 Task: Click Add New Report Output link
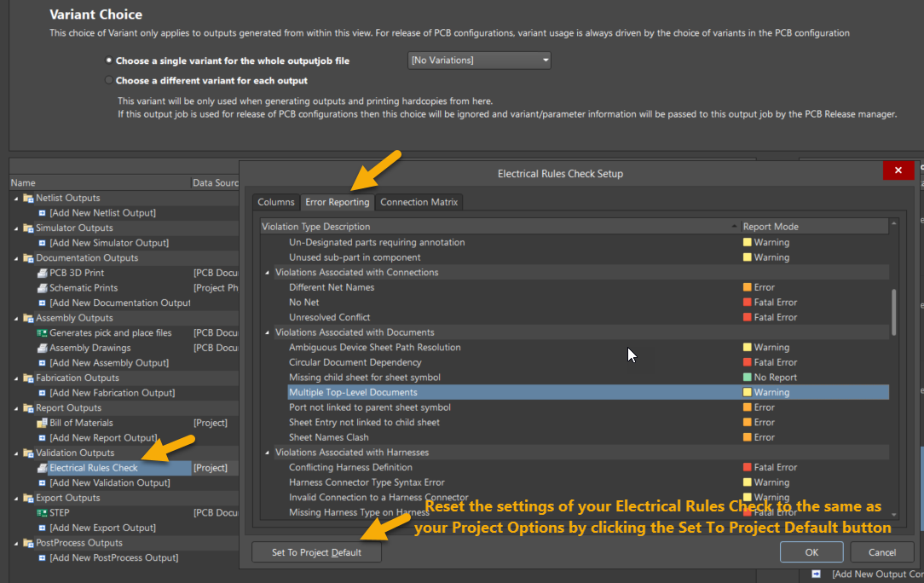[103, 438]
